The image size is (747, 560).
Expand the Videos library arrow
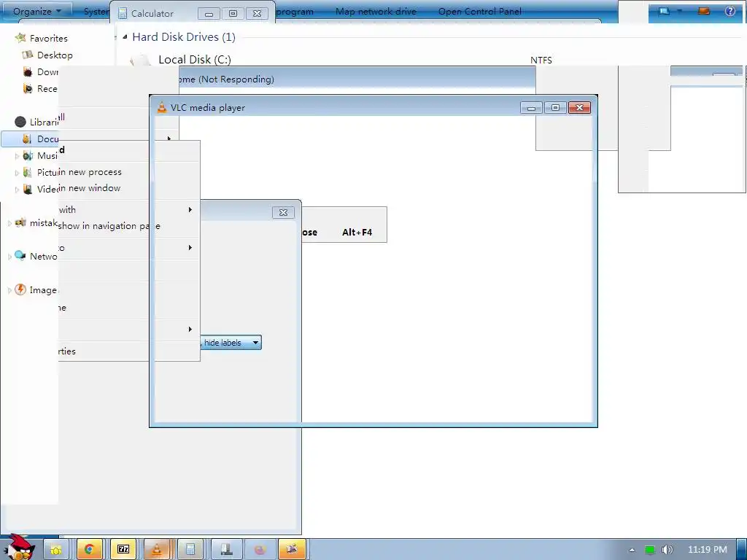(17, 190)
